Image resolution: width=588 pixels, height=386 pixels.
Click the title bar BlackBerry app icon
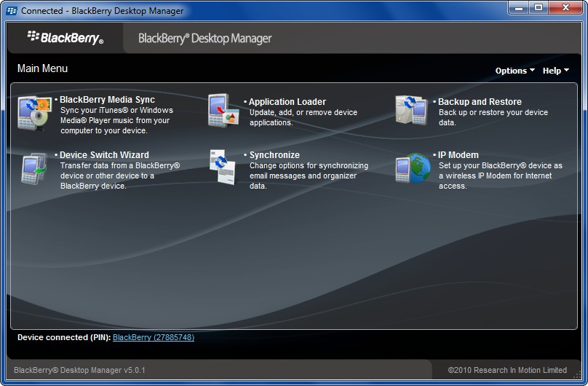pos(12,10)
